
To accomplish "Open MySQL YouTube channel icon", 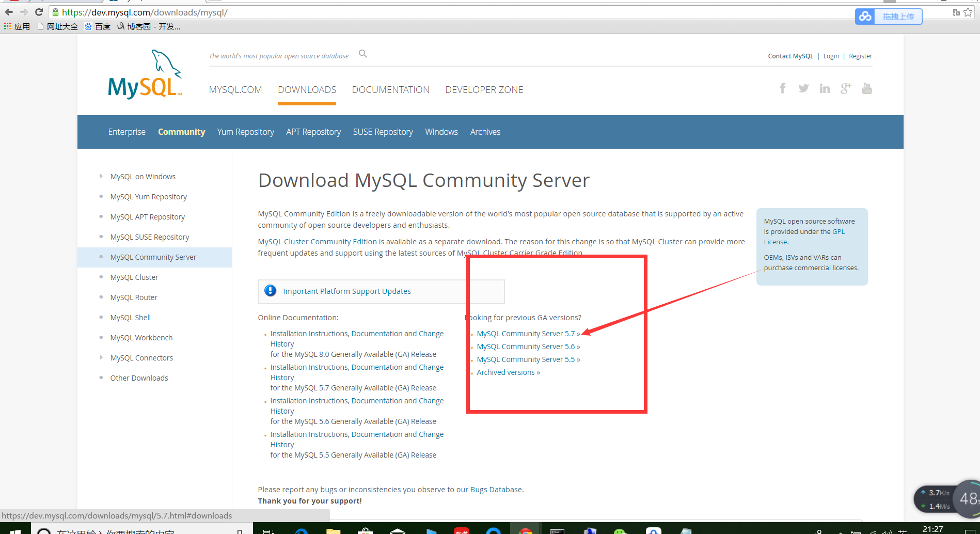I will [x=867, y=88].
